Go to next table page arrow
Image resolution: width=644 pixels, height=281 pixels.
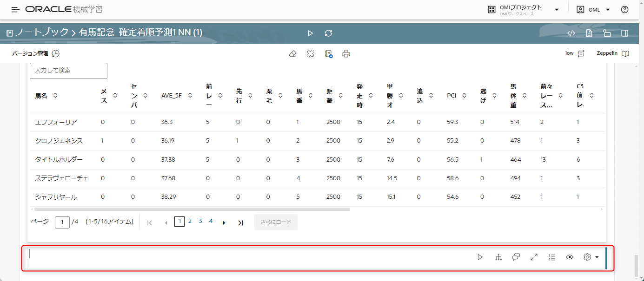click(x=224, y=223)
